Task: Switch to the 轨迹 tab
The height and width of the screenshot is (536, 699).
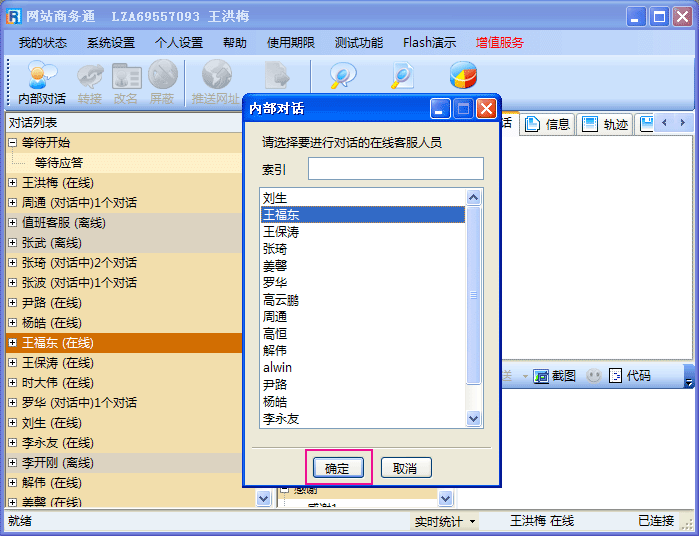Action: point(605,124)
